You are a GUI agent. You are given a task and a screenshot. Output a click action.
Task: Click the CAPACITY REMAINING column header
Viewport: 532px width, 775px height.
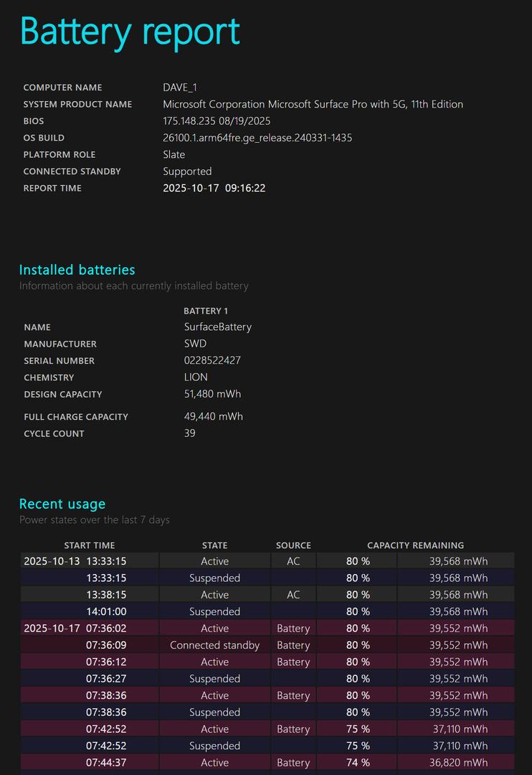[x=415, y=545]
